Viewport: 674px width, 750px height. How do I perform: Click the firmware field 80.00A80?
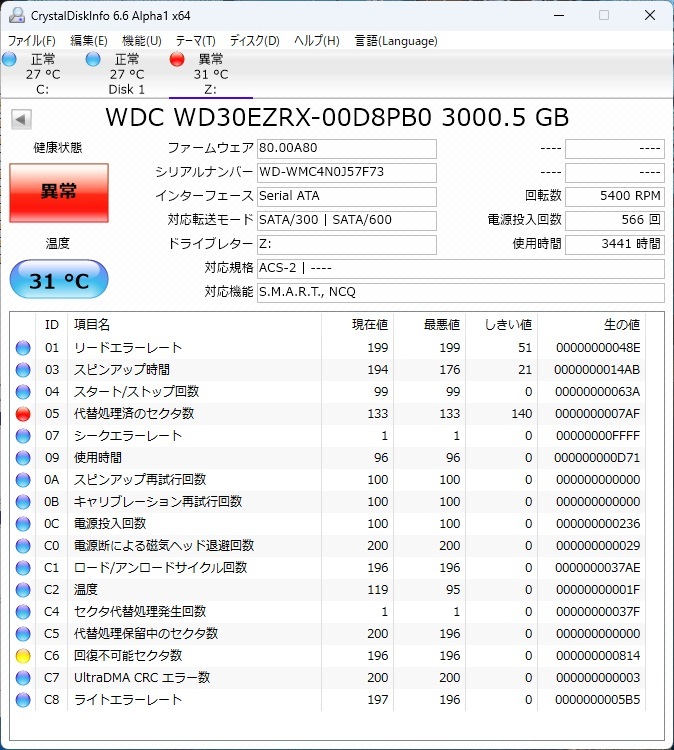pos(346,148)
